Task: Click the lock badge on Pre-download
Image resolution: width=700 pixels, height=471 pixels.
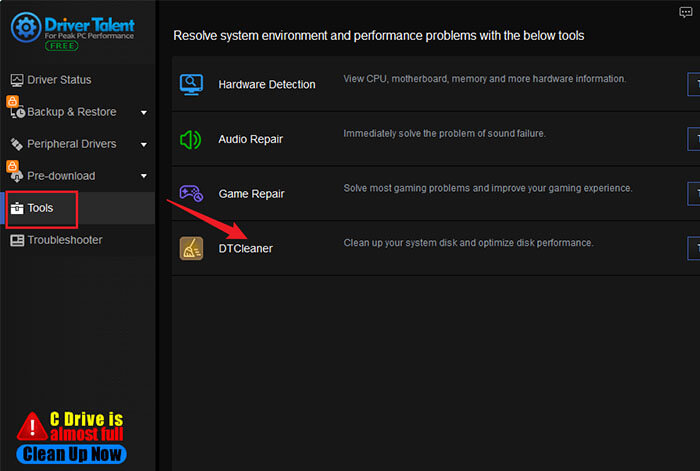Action: [x=12, y=166]
